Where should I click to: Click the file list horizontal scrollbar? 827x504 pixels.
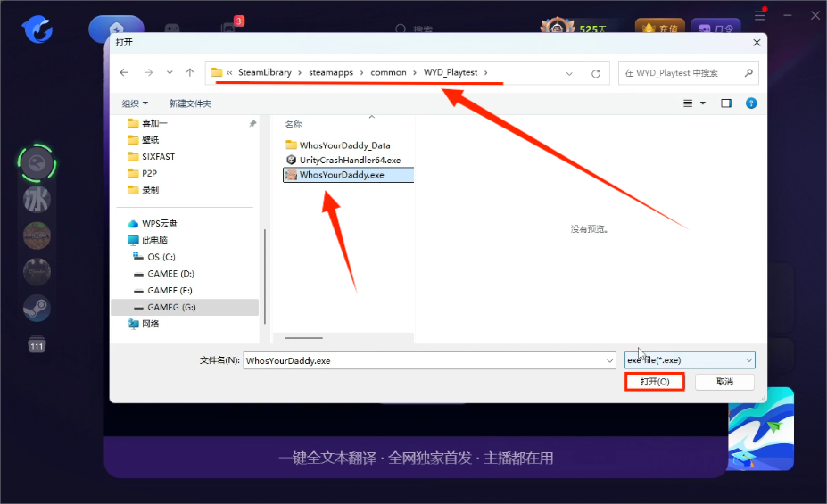point(304,338)
